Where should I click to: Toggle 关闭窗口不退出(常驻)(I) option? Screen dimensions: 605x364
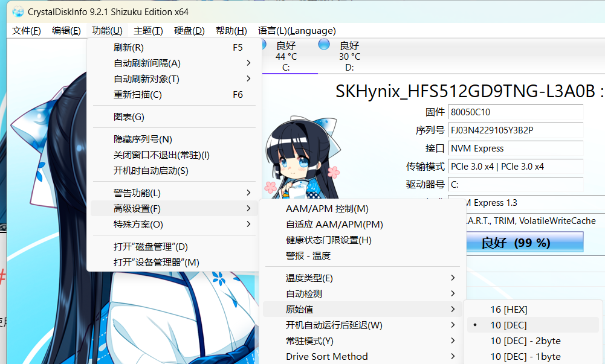174,155
